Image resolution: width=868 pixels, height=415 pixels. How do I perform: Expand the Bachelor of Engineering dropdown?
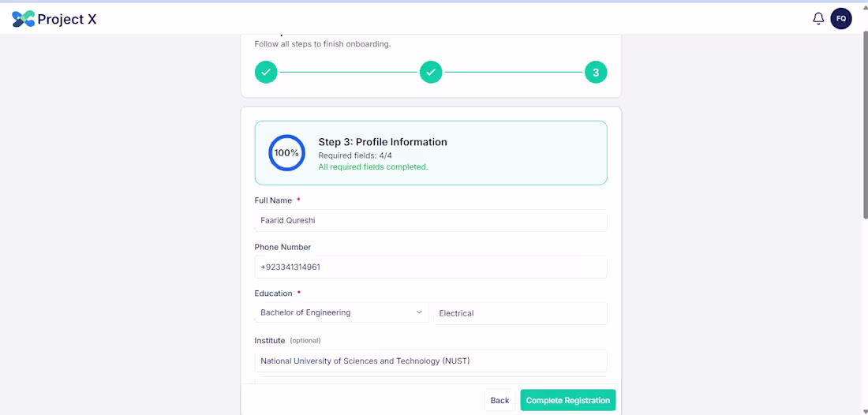[341, 313]
